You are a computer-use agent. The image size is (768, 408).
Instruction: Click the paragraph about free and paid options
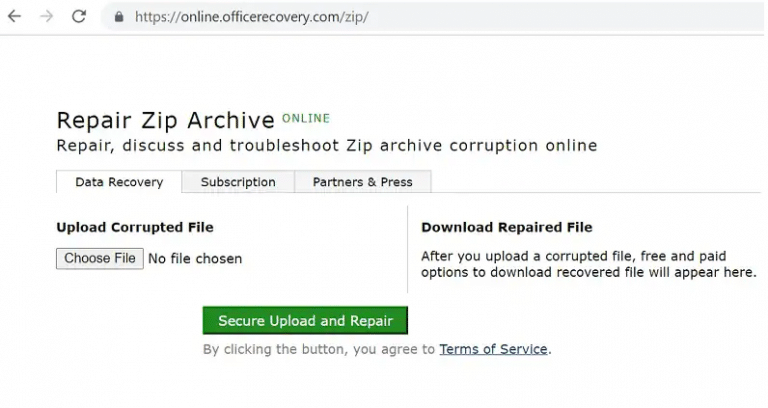click(588, 264)
